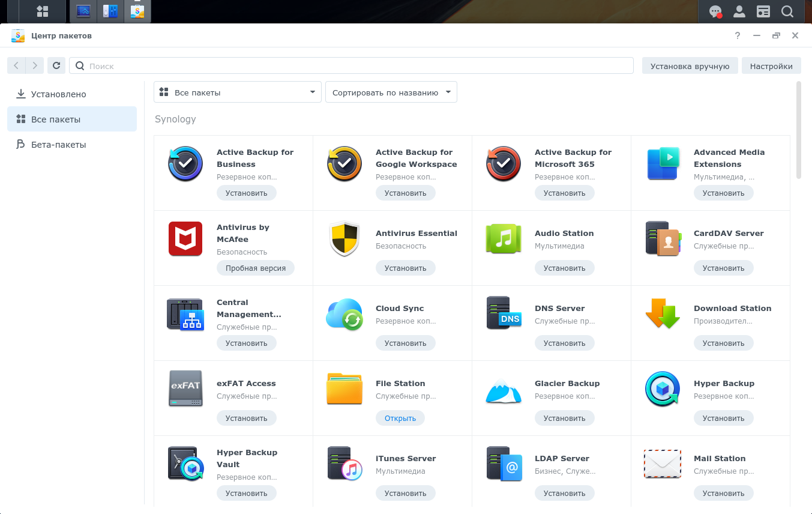Click the "CardDAV Server" package title

click(729, 233)
